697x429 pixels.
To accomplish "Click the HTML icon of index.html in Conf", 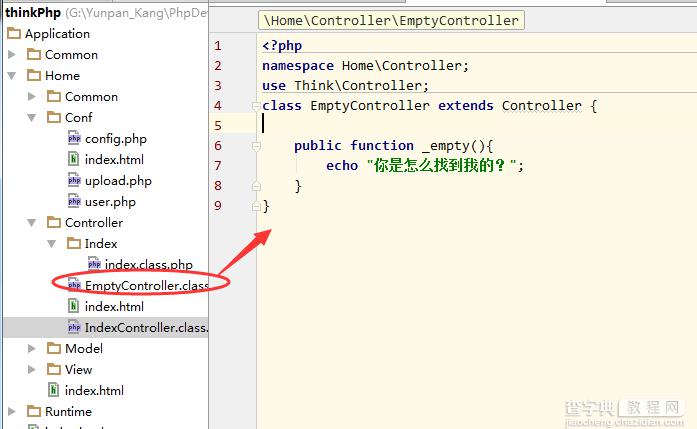I will [x=74, y=159].
